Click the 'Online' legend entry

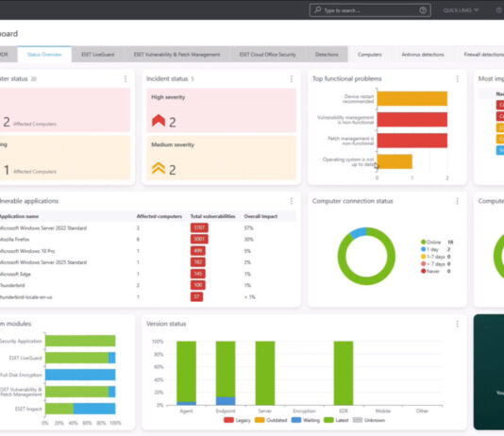(x=437, y=242)
